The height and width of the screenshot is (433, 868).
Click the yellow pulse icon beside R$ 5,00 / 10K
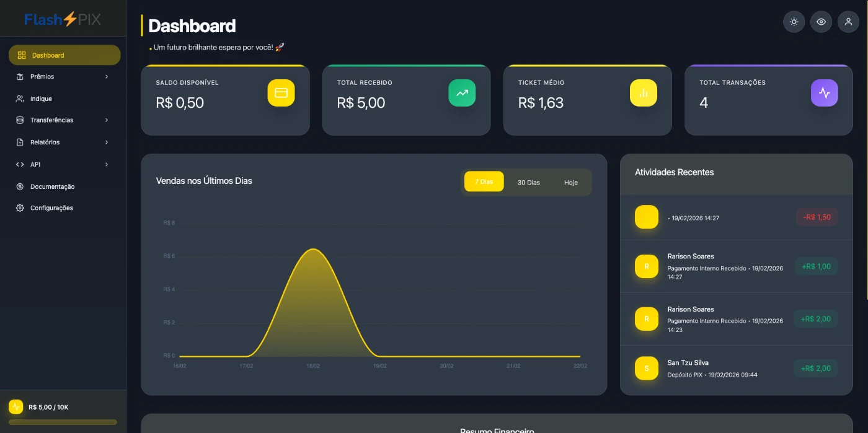point(15,407)
